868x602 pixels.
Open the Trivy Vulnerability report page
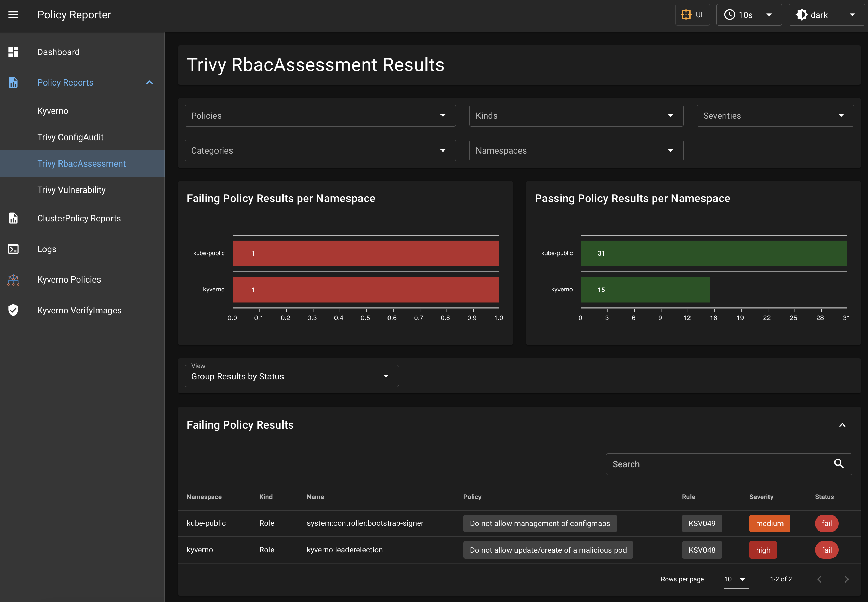[71, 190]
